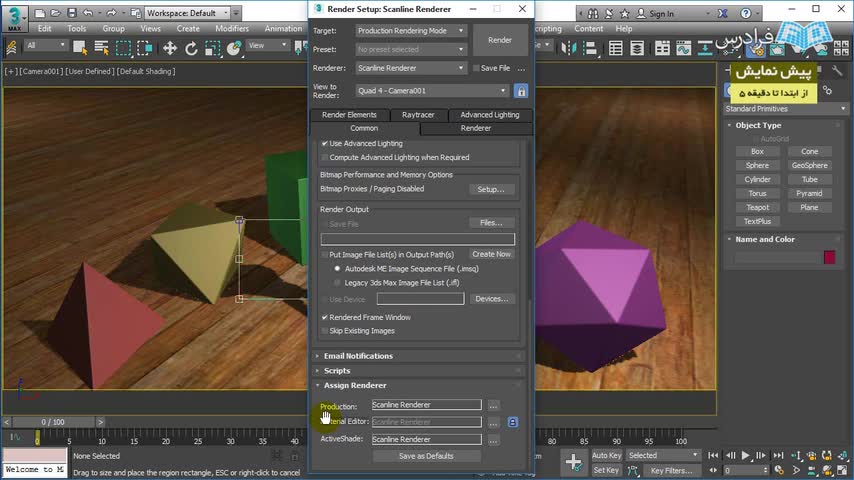Click the Open File folder icon
The width and height of the screenshot is (854, 480).
point(56,13)
